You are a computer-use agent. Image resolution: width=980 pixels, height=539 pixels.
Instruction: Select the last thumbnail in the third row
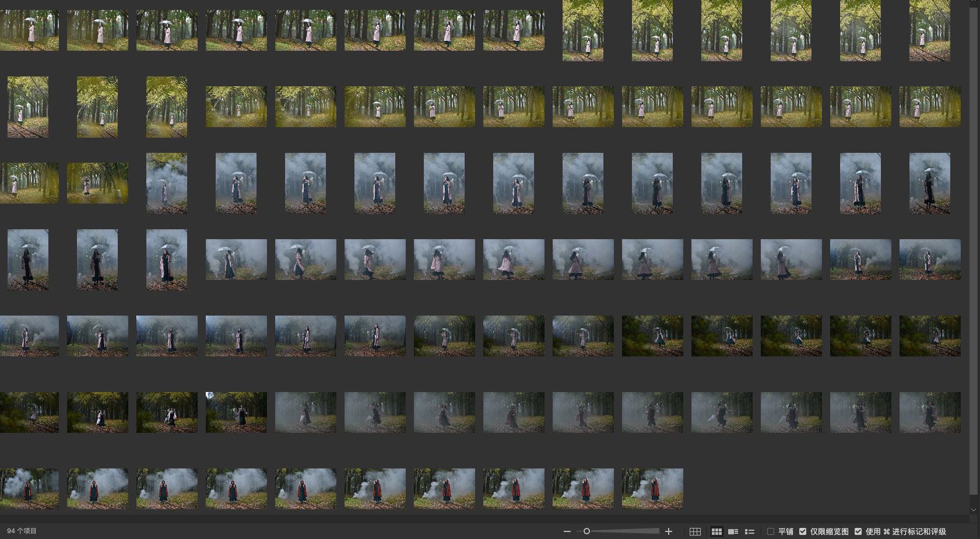point(930,183)
